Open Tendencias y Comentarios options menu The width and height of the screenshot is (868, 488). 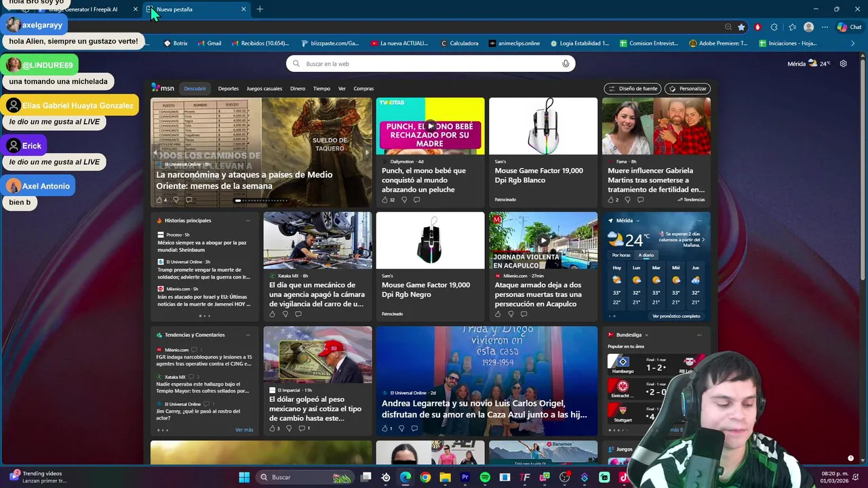pos(248,335)
